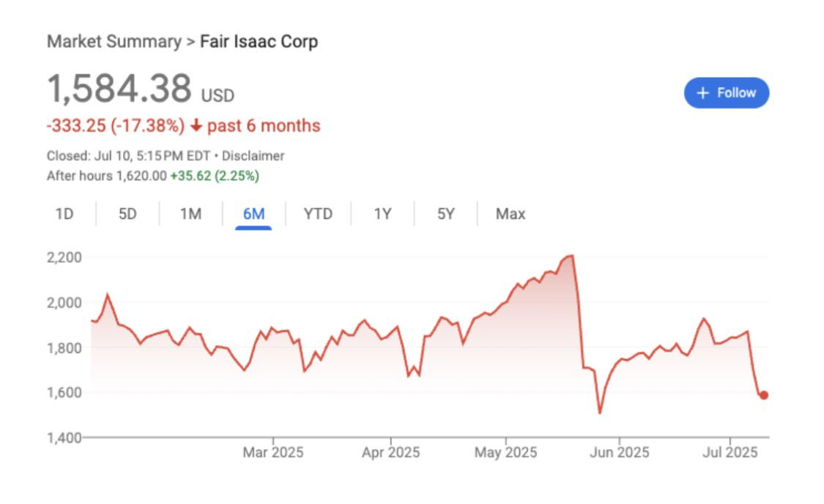The height and width of the screenshot is (504, 824).
Task: Select the Max range tab
Action: [x=510, y=214]
